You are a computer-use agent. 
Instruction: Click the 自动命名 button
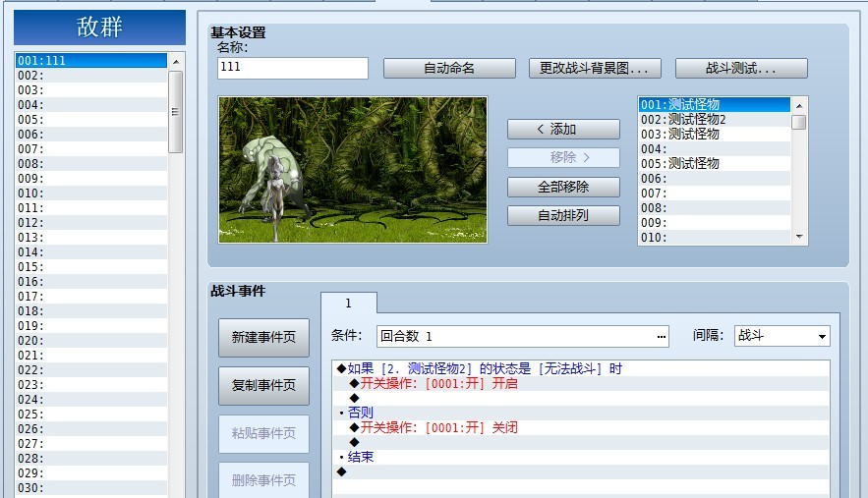click(x=449, y=69)
